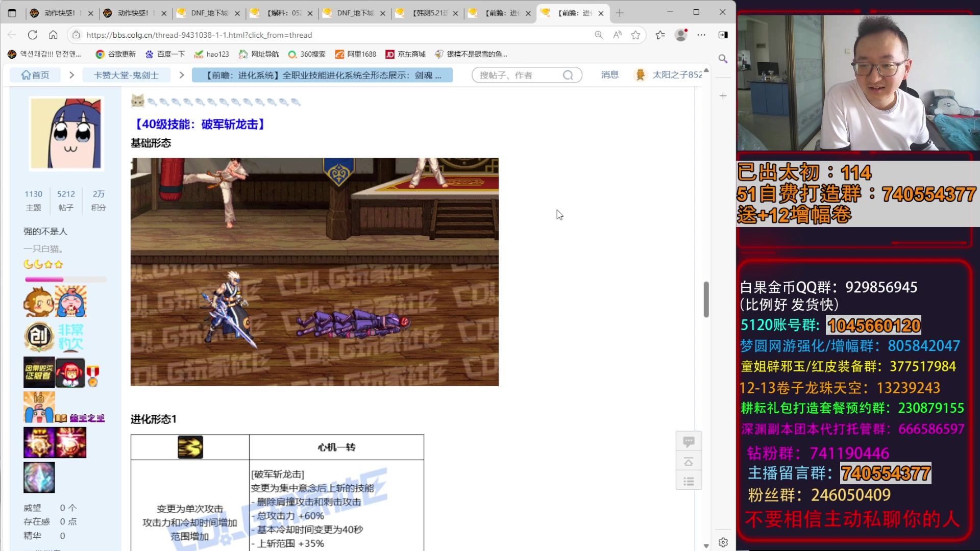The height and width of the screenshot is (551, 980).
Task: Click the scroll down arrow button
Action: (x=706, y=545)
